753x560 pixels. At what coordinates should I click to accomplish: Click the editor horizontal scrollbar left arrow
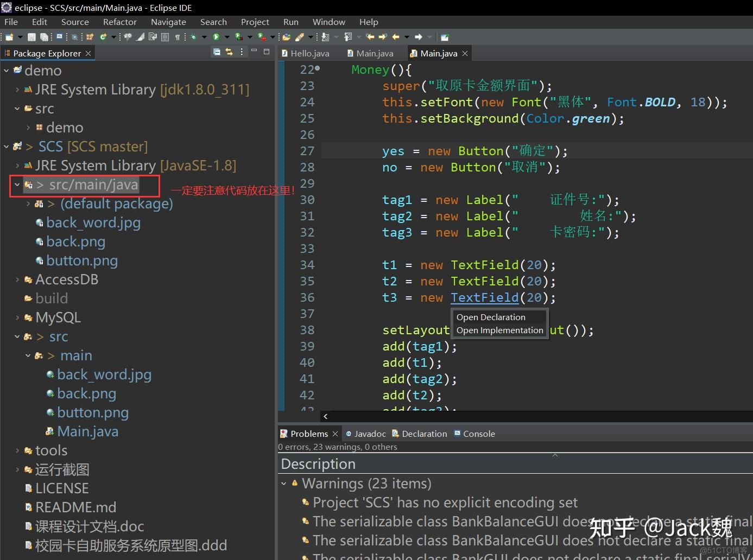click(325, 416)
